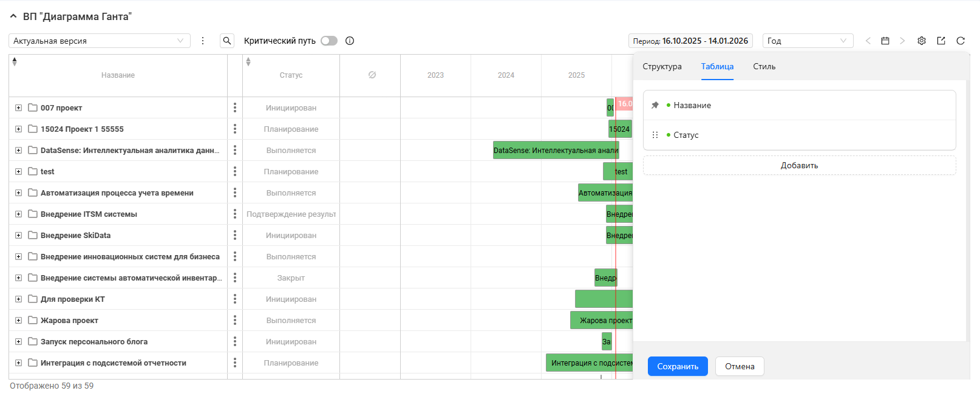This screenshot has width=980, height=399.
Task: Click Добавить to add a column
Action: coord(799,165)
